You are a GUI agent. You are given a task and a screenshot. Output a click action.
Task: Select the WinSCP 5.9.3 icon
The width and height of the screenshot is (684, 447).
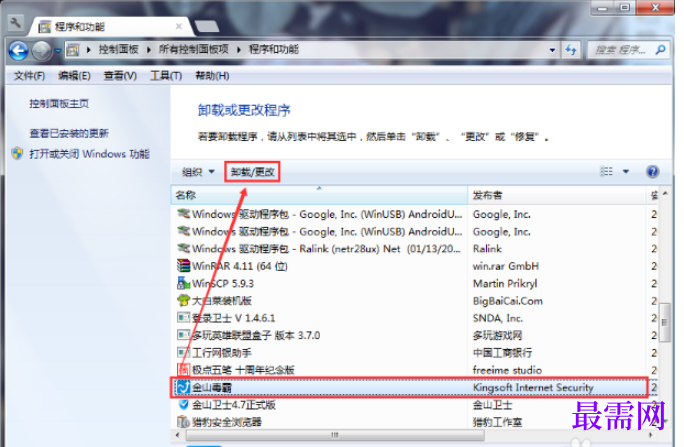pos(184,283)
